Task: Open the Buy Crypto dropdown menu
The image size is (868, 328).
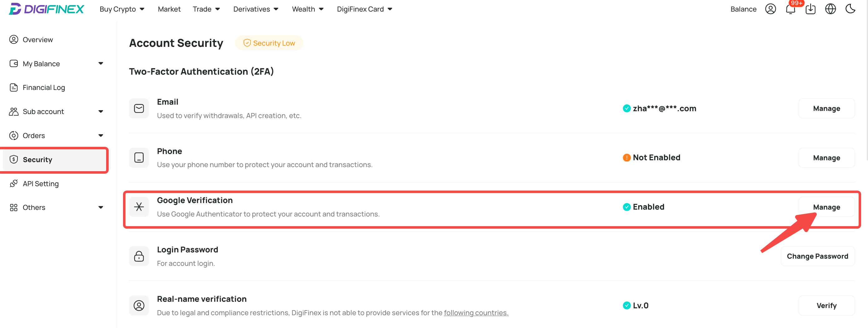Action: [122, 9]
